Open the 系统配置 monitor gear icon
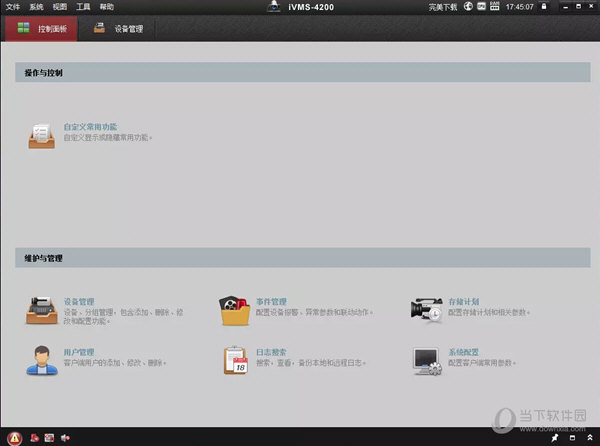The image size is (600, 446). (427, 361)
